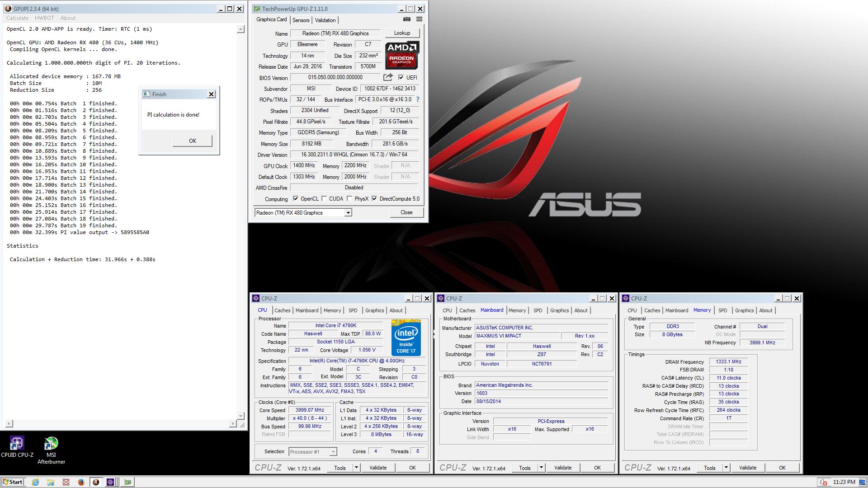This screenshot has height=488, width=868.
Task: Expand Tools dropdown arrow in CPU-Z Mainboard window
Action: pyautogui.click(x=541, y=468)
